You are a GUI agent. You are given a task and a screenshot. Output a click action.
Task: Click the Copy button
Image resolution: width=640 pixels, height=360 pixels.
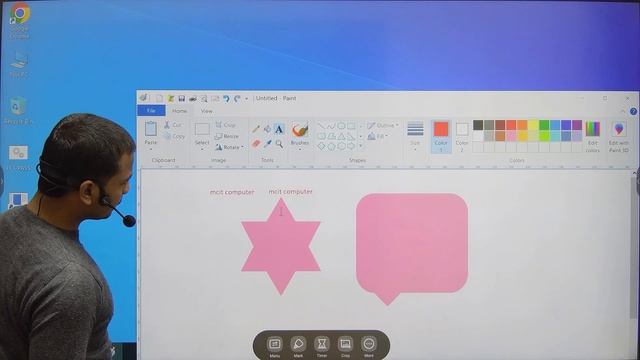174,136
